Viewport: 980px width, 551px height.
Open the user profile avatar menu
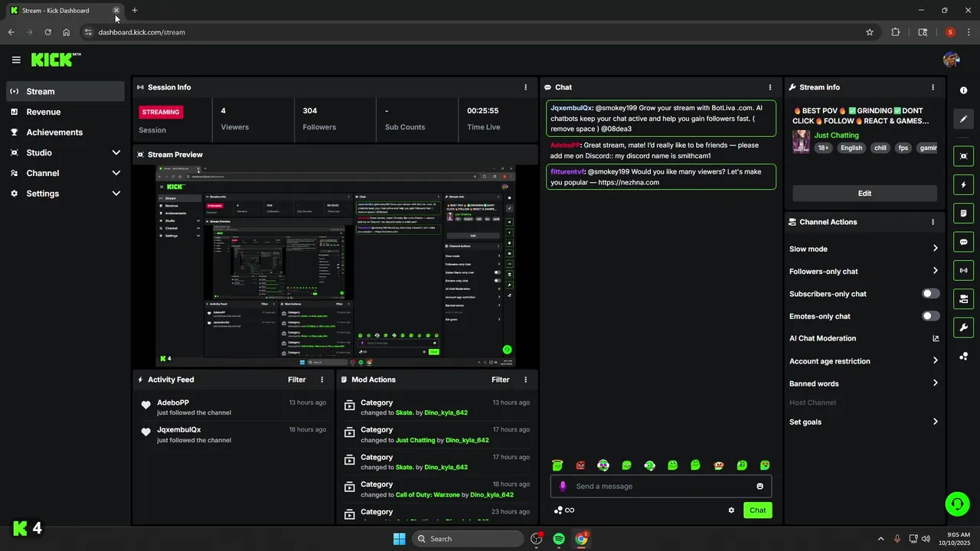tap(952, 60)
